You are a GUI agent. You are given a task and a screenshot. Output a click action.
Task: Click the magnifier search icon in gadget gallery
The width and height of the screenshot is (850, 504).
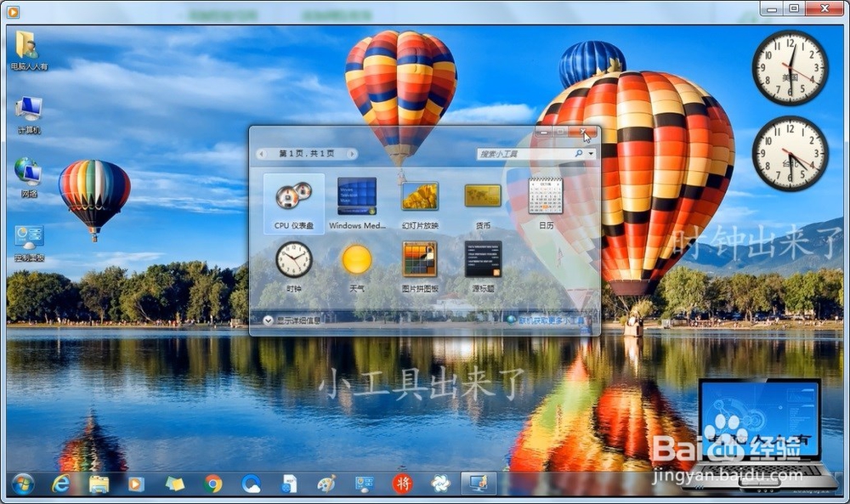click(579, 154)
